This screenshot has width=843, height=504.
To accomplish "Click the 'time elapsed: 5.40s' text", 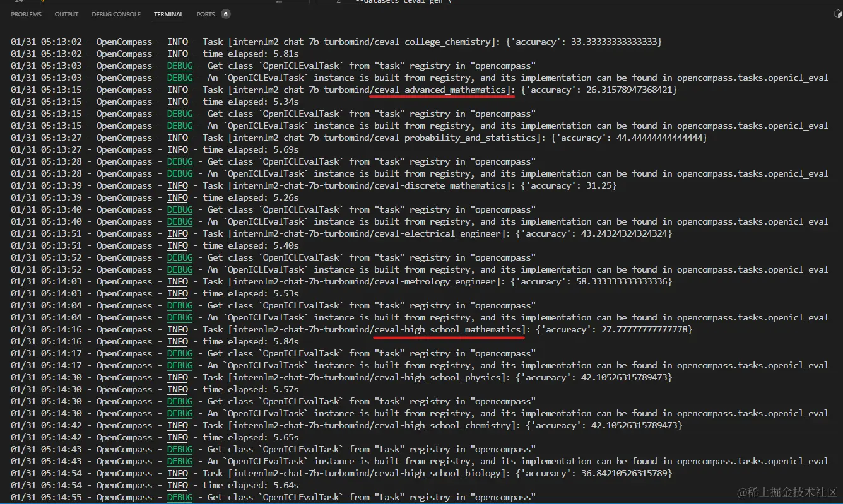I will [251, 245].
